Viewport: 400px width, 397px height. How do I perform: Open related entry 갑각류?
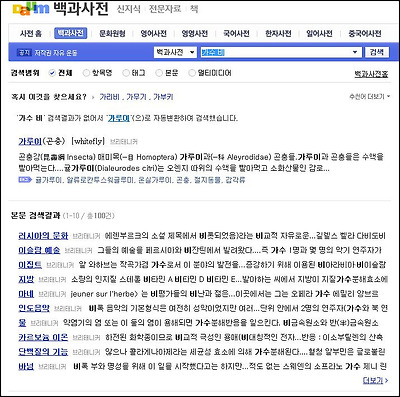point(235,180)
